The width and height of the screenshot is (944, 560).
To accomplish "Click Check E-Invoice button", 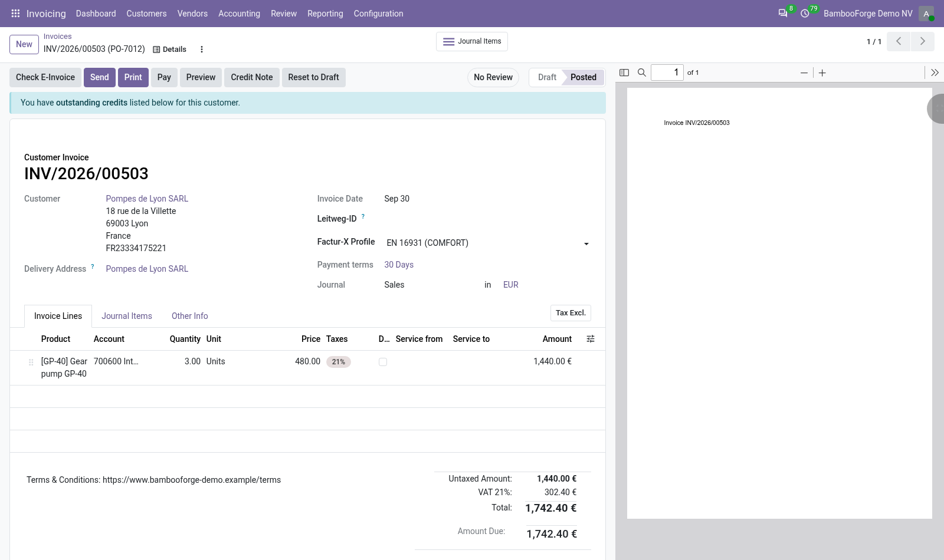I will tap(45, 77).
